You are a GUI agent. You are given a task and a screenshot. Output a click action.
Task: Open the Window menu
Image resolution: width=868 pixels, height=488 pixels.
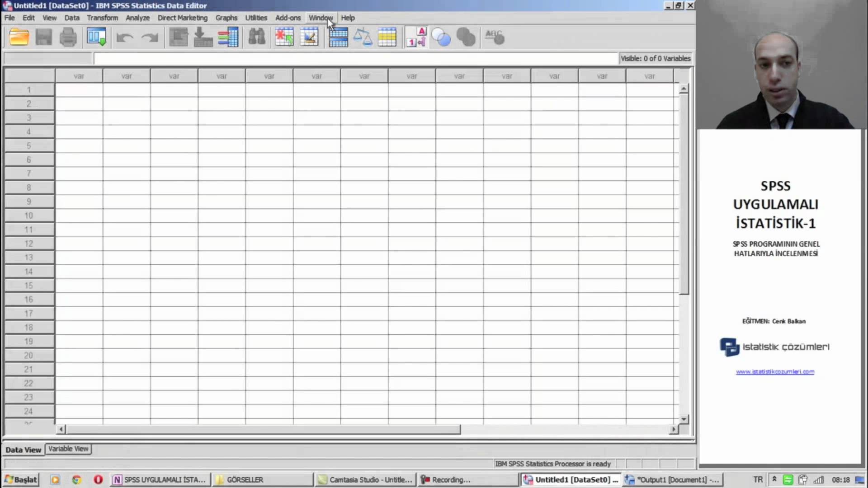pyautogui.click(x=321, y=18)
